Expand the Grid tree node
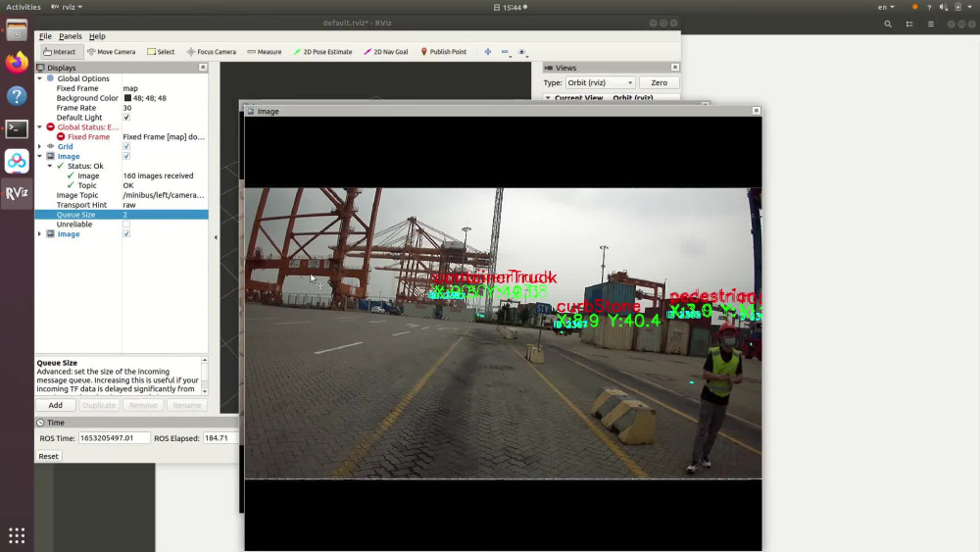 tap(40, 146)
